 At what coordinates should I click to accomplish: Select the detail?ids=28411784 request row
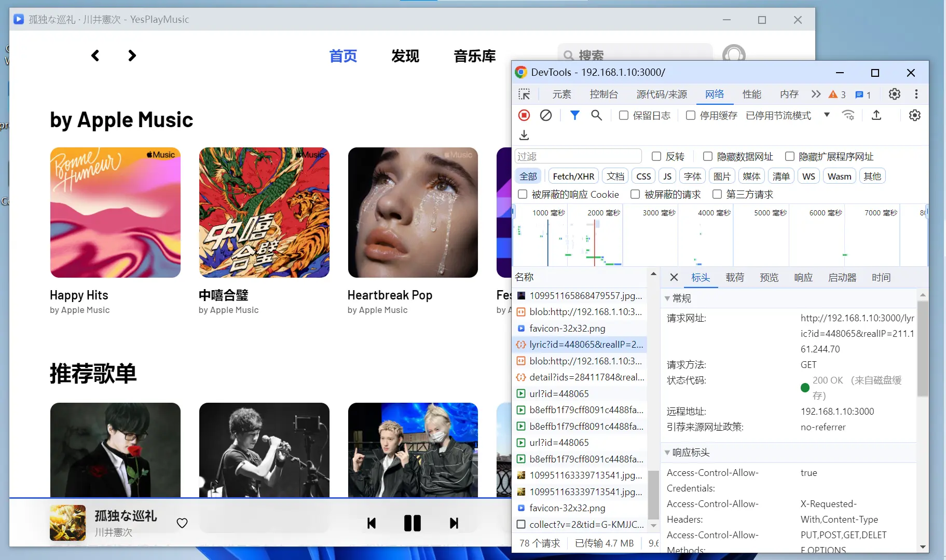[580, 377]
